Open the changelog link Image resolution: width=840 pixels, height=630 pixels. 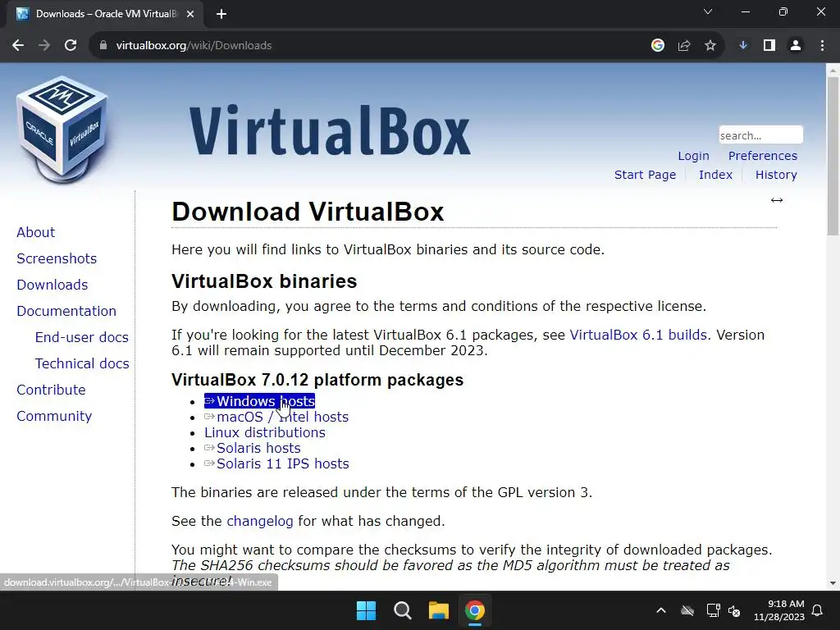click(260, 521)
